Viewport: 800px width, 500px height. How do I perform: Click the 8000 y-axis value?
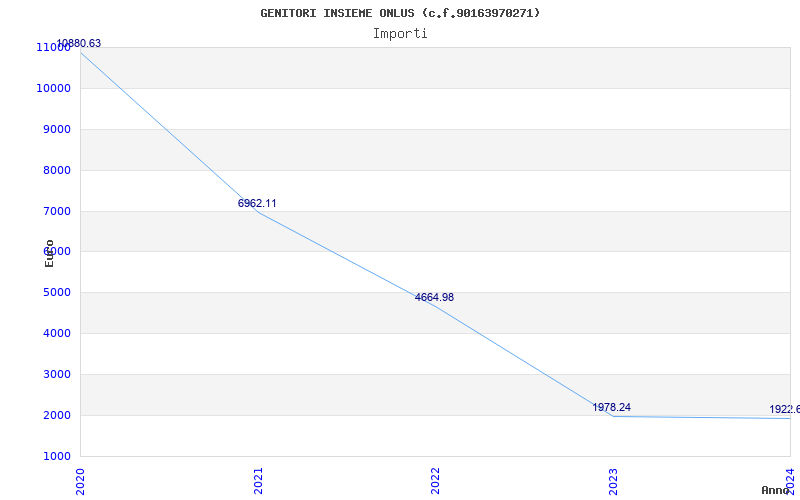click(x=56, y=170)
